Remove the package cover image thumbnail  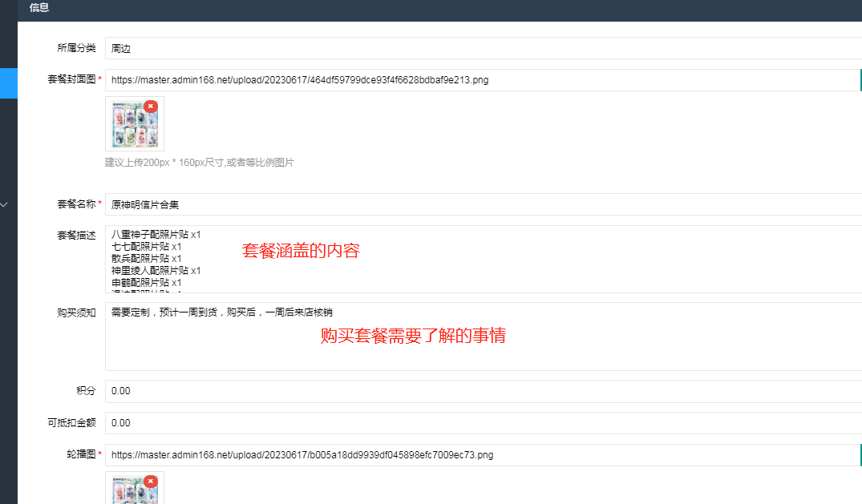tap(151, 106)
